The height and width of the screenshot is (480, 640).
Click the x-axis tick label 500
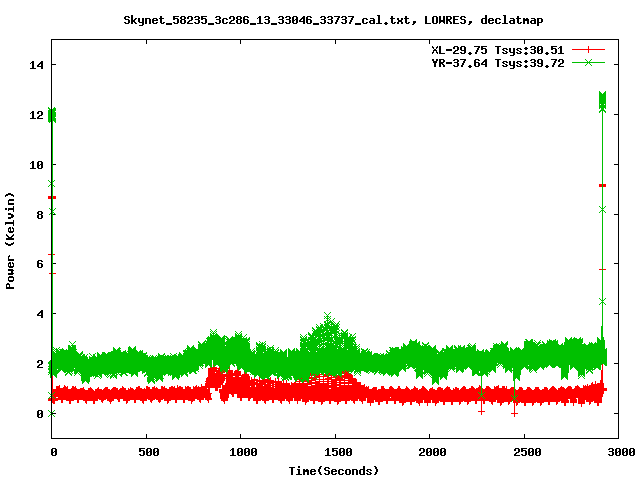[x=149, y=452]
